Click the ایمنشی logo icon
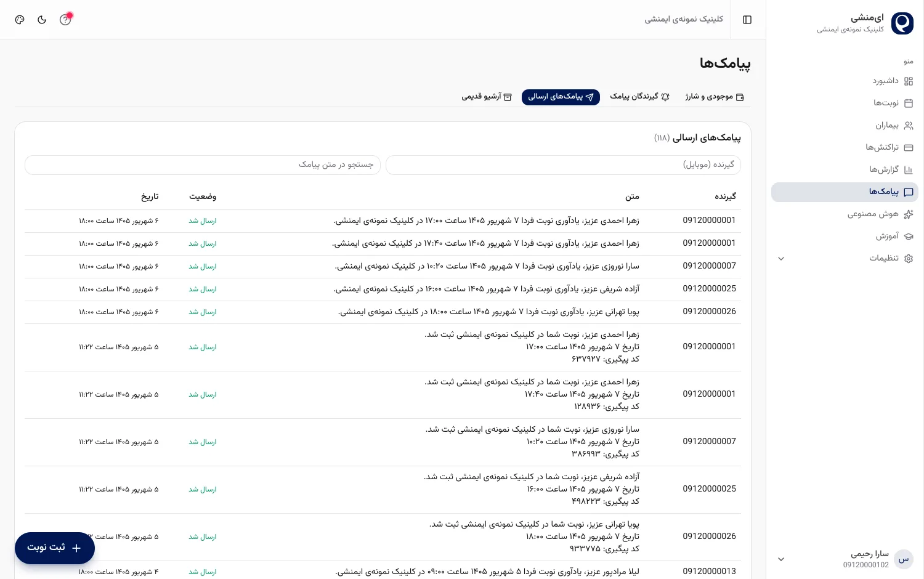This screenshot has width=924, height=579. click(902, 23)
